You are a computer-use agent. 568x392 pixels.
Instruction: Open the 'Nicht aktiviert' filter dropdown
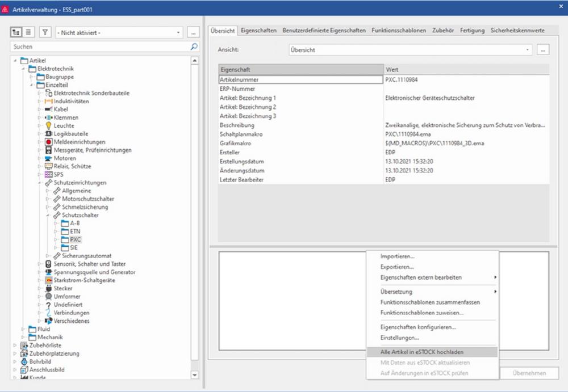click(x=119, y=32)
